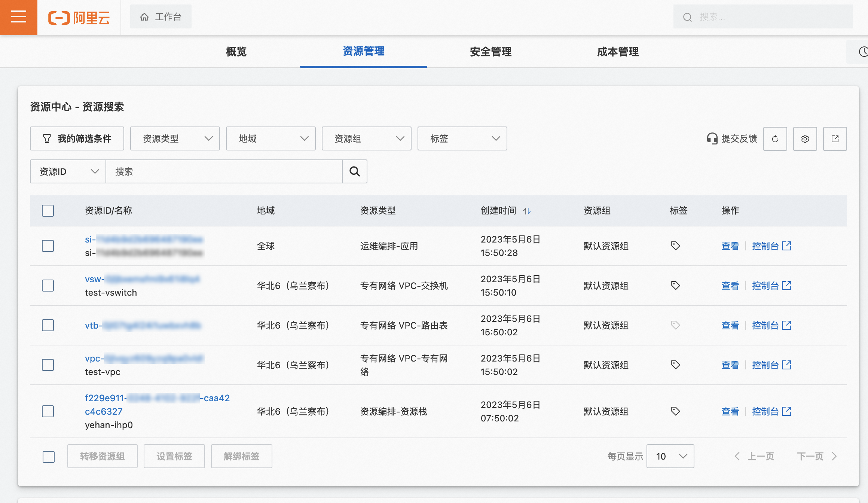Click 控制台 in the yehan-ihp0 row
Image resolution: width=868 pixels, height=503 pixels.
[x=765, y=411]
